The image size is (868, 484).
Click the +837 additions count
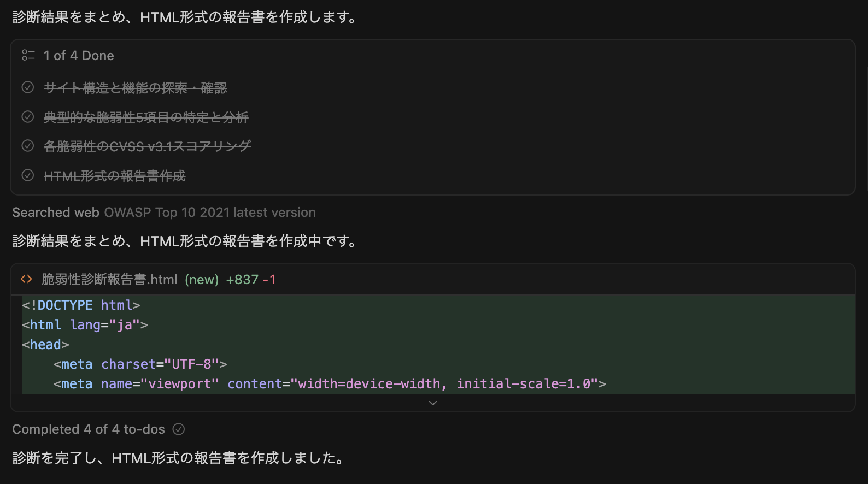242,280
